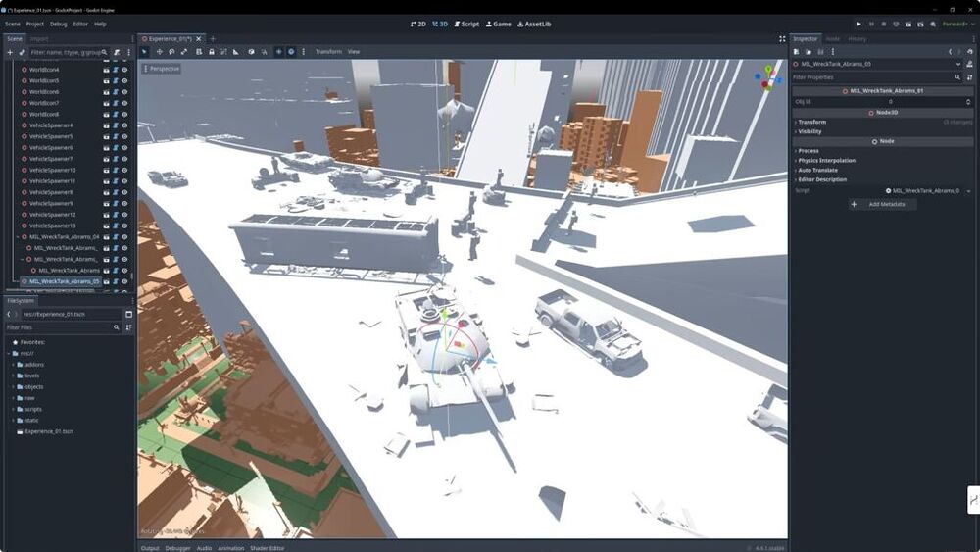Toggle visibility of VehicleSpawner4 node
The image size is (980, 552).
[125, 125]
